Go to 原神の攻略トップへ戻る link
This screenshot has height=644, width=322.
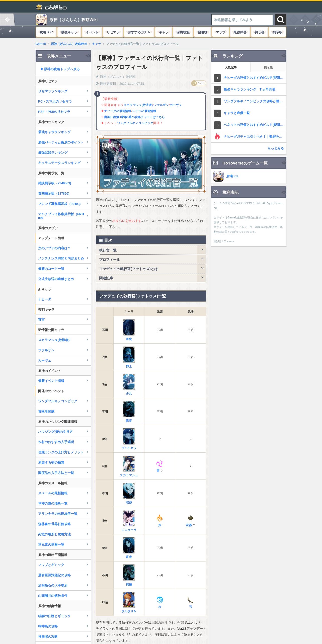(60, 69)
